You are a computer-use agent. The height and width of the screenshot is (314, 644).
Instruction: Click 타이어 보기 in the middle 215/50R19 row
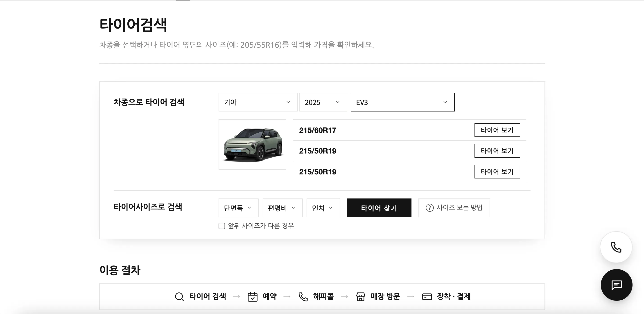pos(497,151)
